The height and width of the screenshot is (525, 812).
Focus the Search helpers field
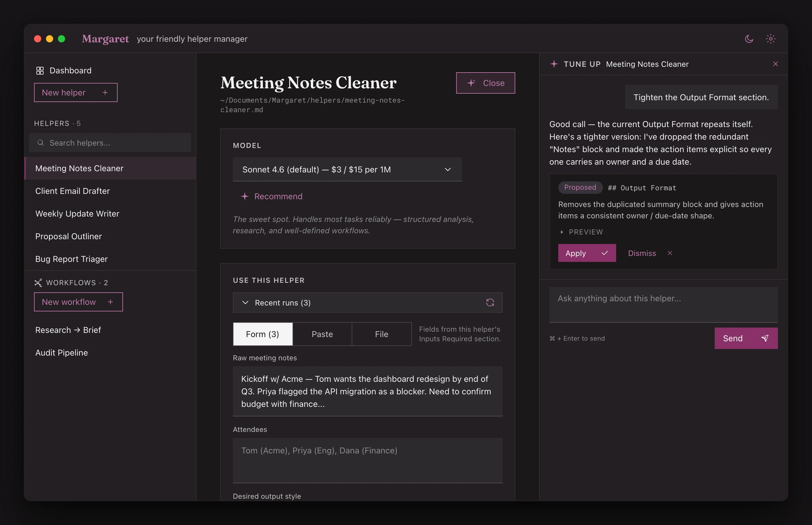(110, 143)
